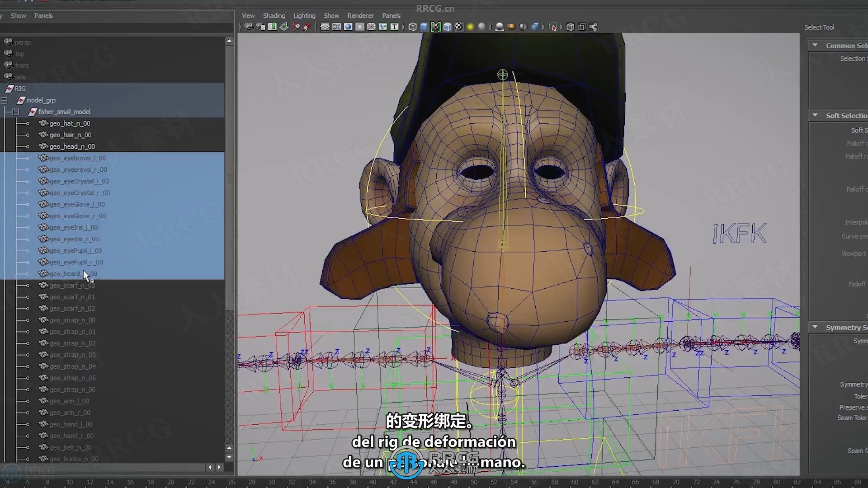This screenshot has height=488, width=868.
Task: Toggle the X-Ray Joints icon
Action: click(594, 27)
